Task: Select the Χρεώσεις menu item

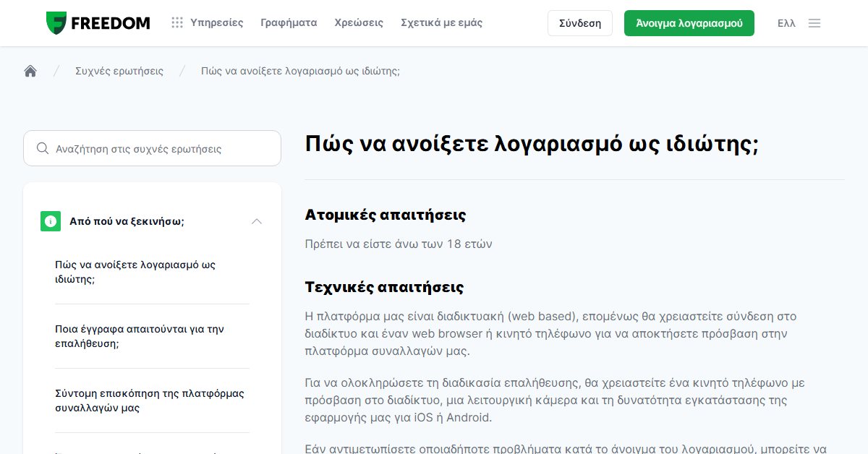Action: point(359,23)
